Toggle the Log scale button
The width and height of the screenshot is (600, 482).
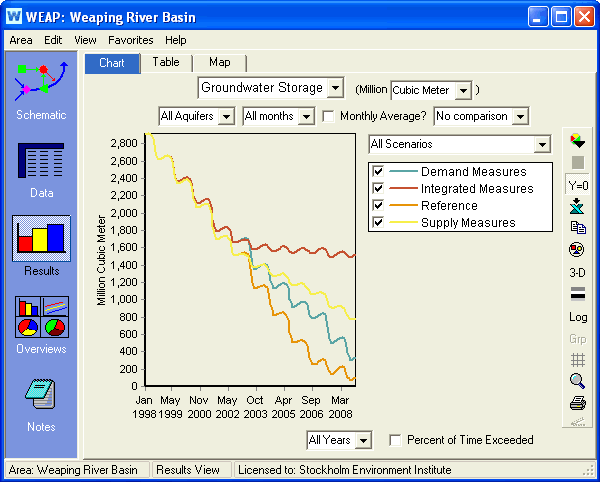[x=578, y=317]
